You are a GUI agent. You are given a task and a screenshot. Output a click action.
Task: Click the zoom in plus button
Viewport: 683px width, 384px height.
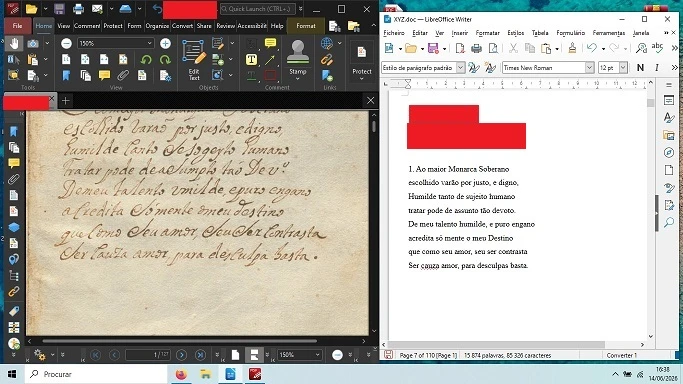coord(165,43)
